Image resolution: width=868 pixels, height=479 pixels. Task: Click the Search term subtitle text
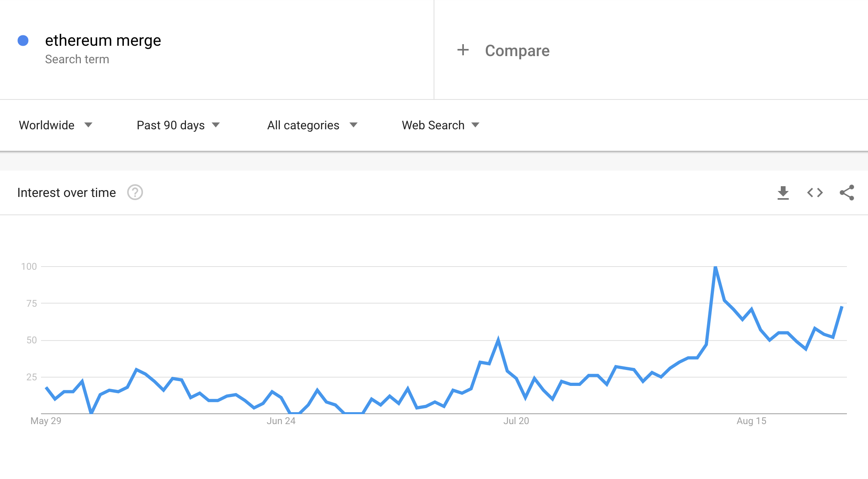(x=77, y=59)
